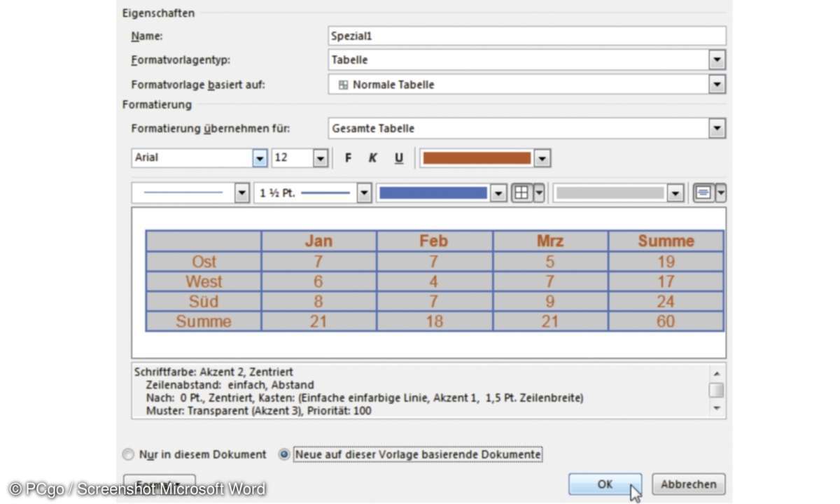Viewport: 840px width, 504px height.
Task: Click the 'Mrz' header in preview table
Action: point(550,241)
